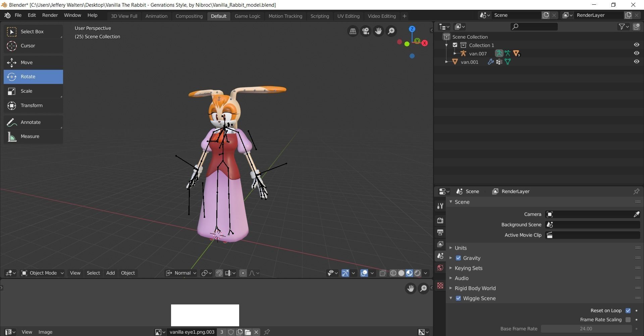644x336 pixels.
Task: Hide van.007 in viewport
Action: pos(636,53)
